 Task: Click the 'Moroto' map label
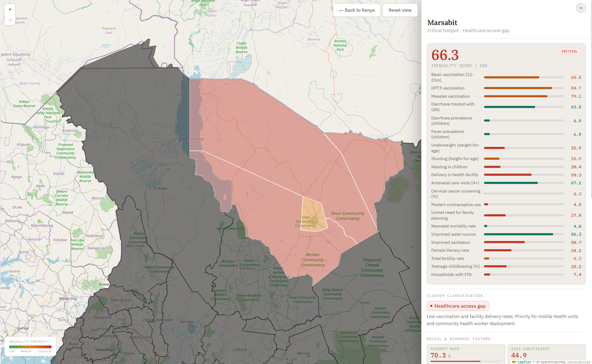pos(98,198)
